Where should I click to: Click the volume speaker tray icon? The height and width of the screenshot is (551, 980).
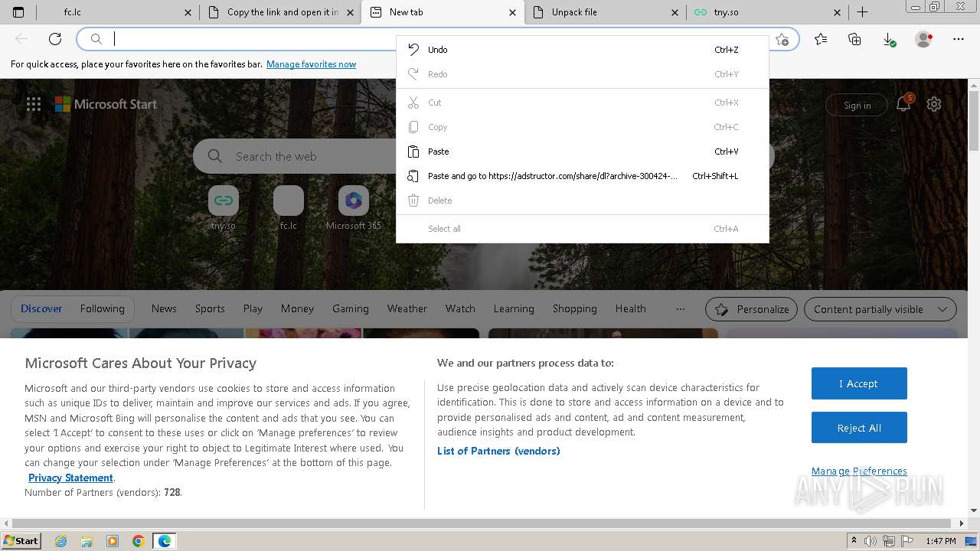pyautogui.click(x=871, y=541)
